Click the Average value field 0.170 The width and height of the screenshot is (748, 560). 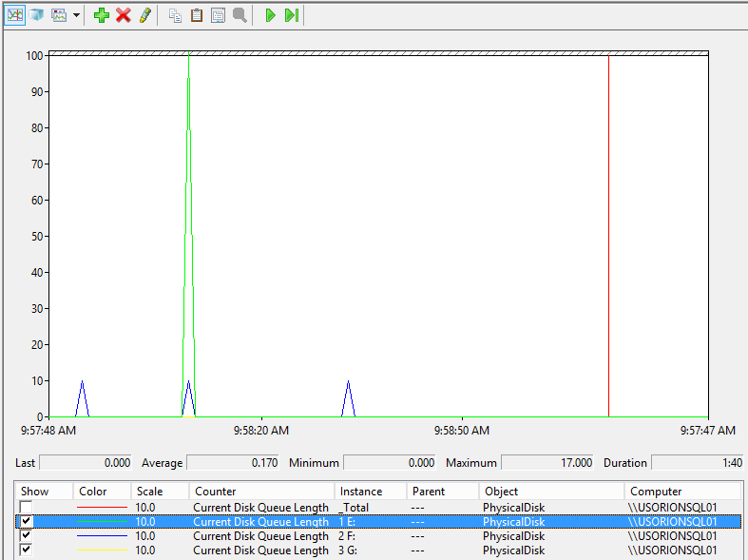[232, 463]
